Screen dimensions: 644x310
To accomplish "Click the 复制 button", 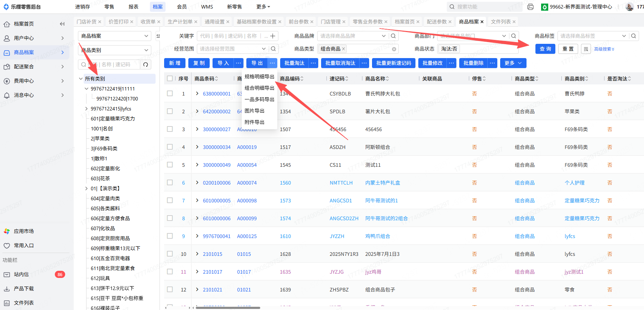I will 199,63.
